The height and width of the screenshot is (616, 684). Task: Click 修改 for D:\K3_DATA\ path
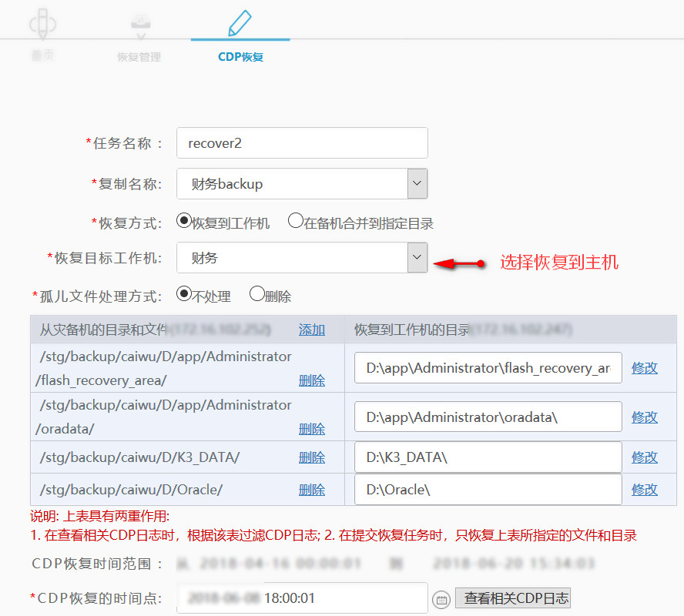[645, 457]
